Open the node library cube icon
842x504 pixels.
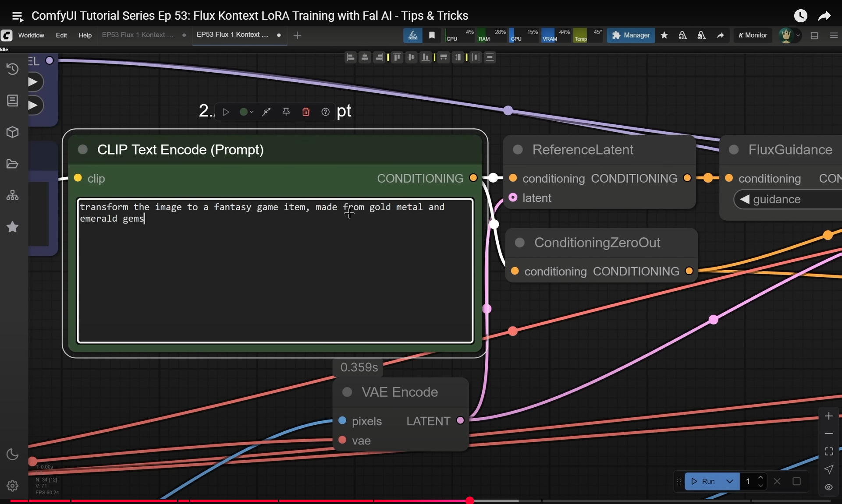12,132
